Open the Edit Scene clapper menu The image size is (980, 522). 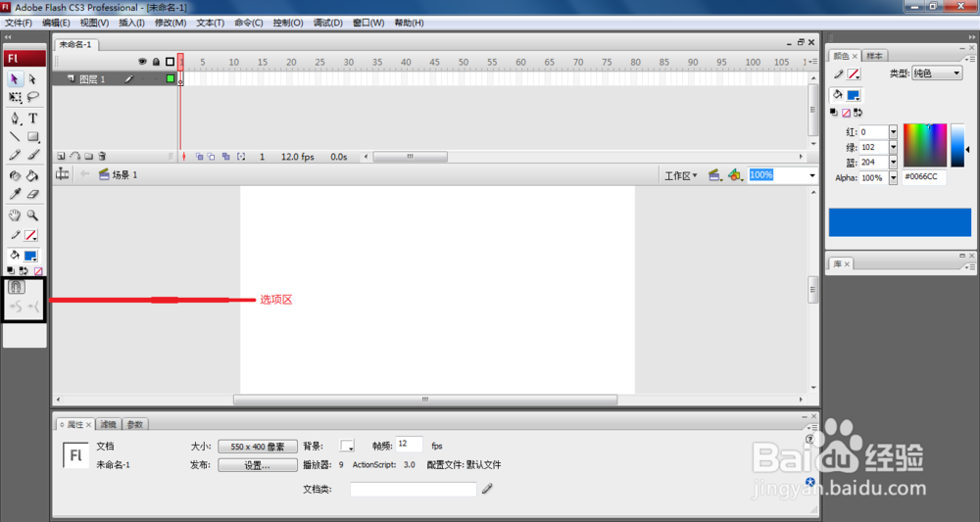715,175
